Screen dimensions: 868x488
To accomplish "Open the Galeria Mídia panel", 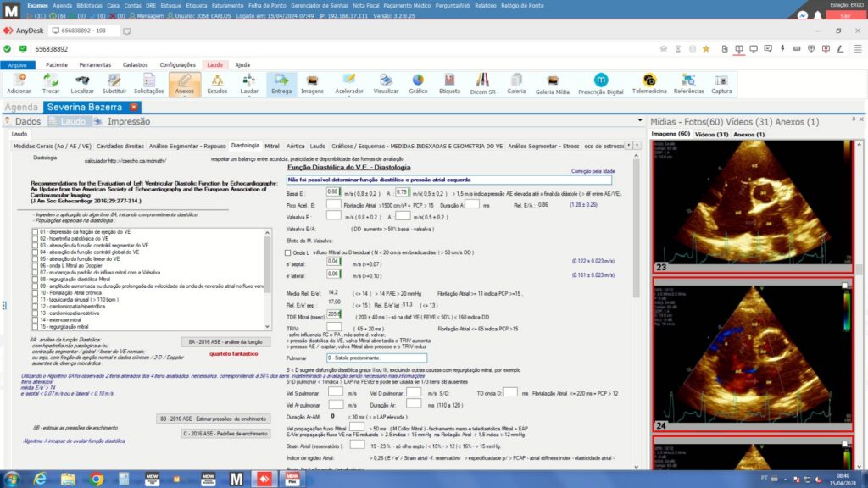I will (x=552, y=83).
